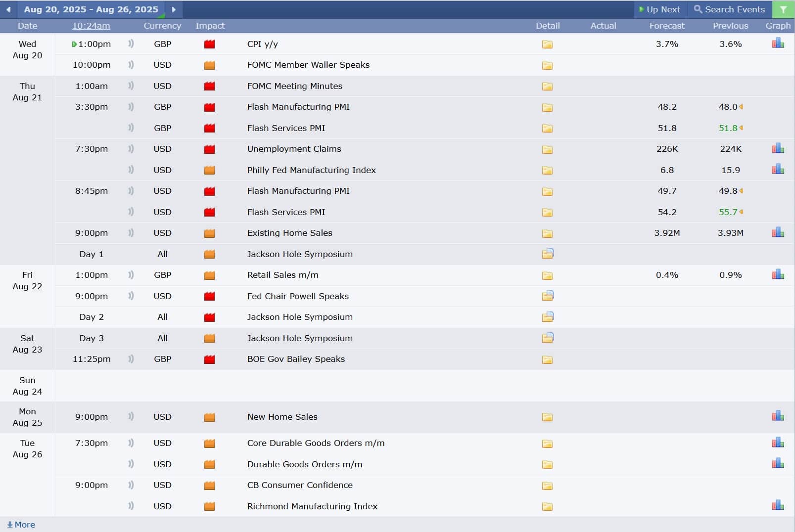Go to next week with right arrow
Image resolution: width=795 pixels, height=532 pixels.
[x=174, y=9]
